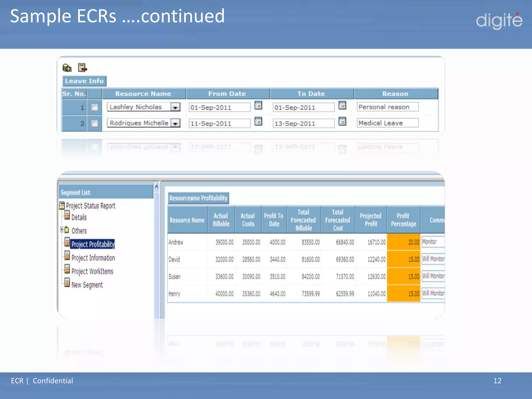
Task: Click the Projected Profit column header
Action: (x=371, y=220)
